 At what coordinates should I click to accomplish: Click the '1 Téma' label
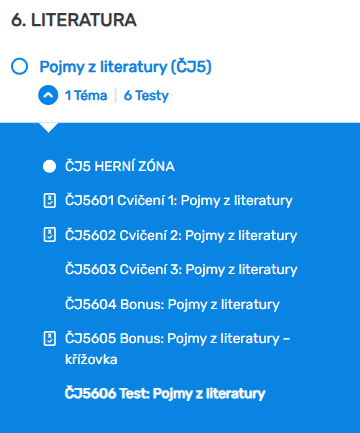[x=86, y=96]
